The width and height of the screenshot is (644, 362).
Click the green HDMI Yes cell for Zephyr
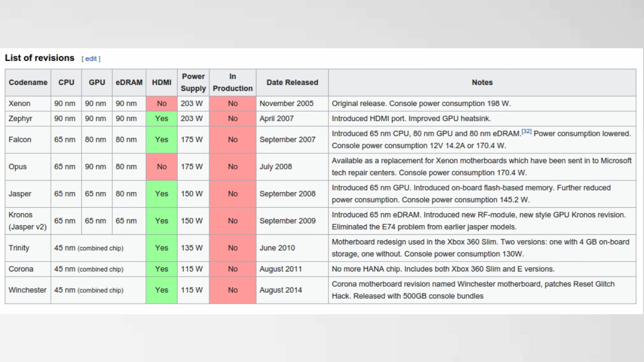[x=162, y=119]
